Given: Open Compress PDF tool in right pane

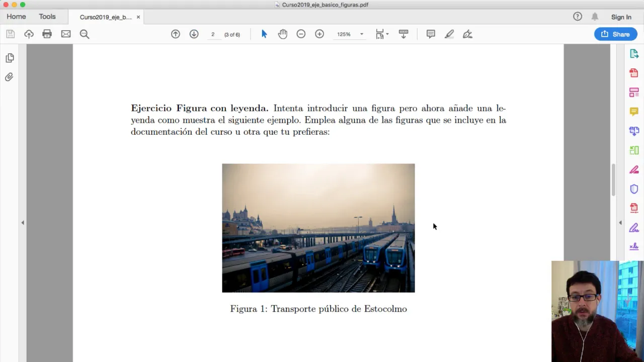Looking at the screenshot, I should click(634, 208).
